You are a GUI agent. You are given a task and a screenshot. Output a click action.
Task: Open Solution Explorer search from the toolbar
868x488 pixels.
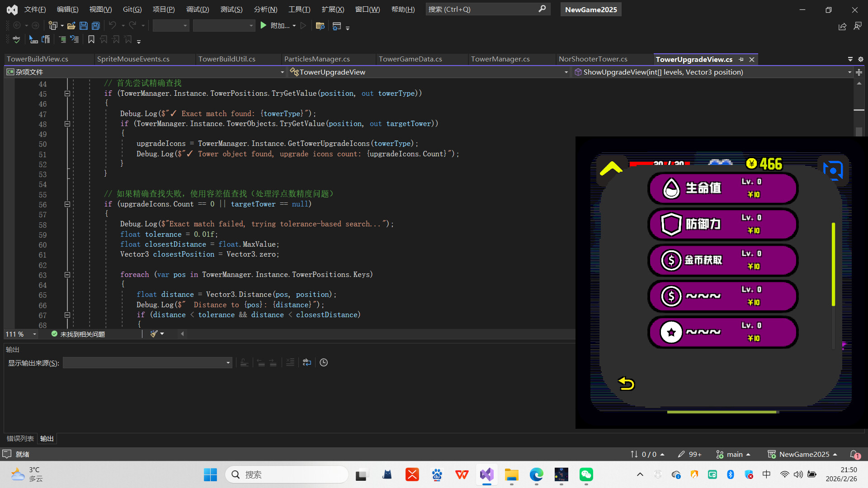point(321,26)
